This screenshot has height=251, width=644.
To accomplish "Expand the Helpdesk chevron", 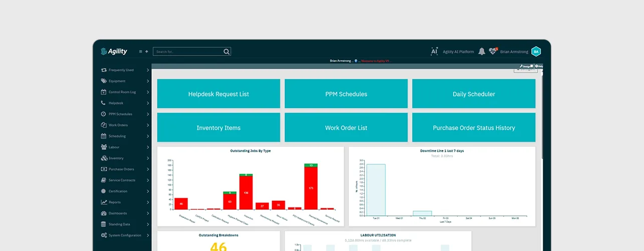I will pos(148,103).
